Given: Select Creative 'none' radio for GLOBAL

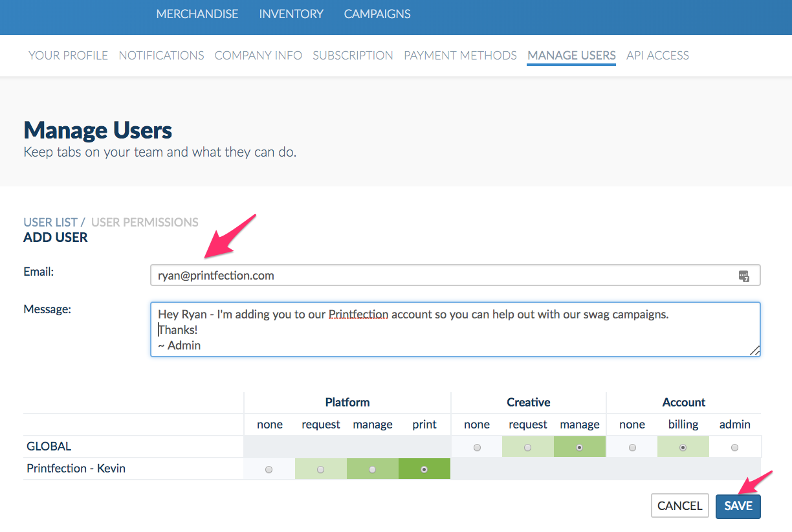Looking at the screenshot, I should tap(477, 447).
